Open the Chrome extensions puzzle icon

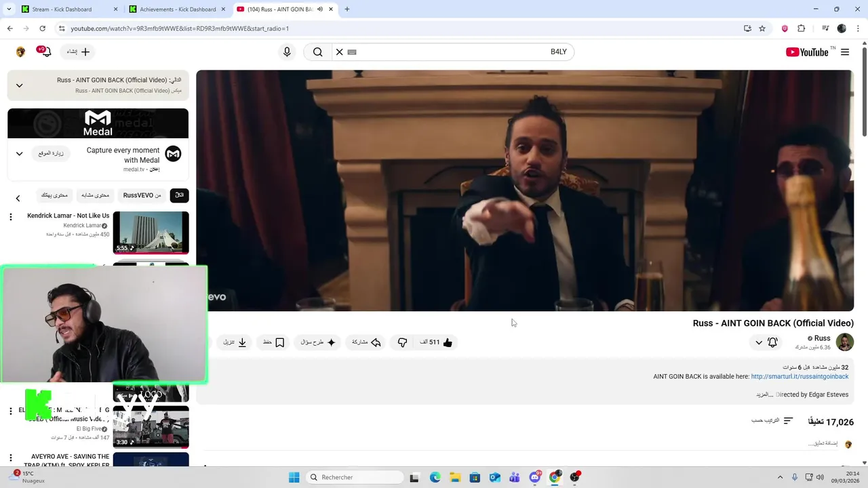(x=801, y=28)
